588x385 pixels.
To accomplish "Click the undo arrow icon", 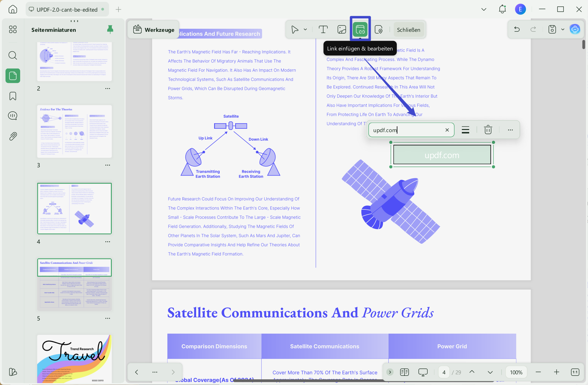I will pos(517,29).
